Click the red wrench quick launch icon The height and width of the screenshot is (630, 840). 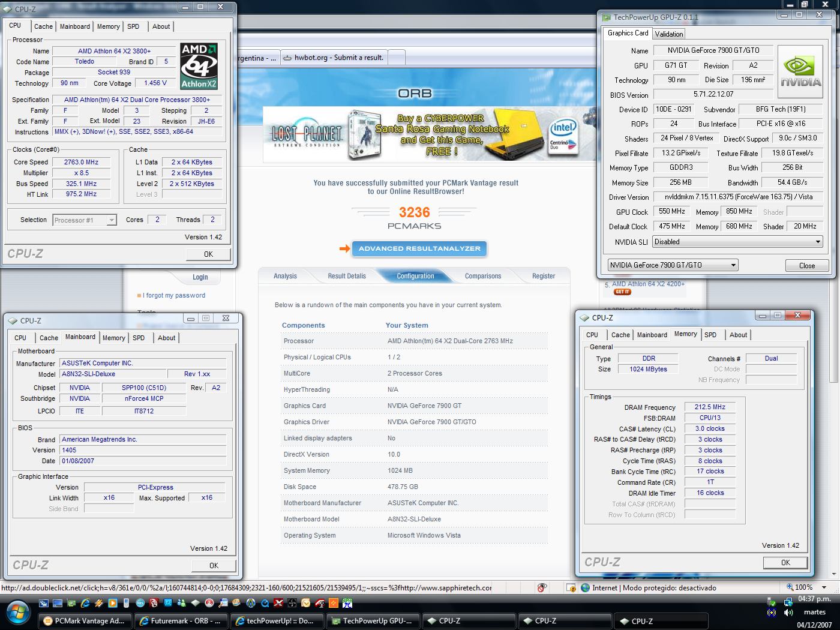(320, 603)
